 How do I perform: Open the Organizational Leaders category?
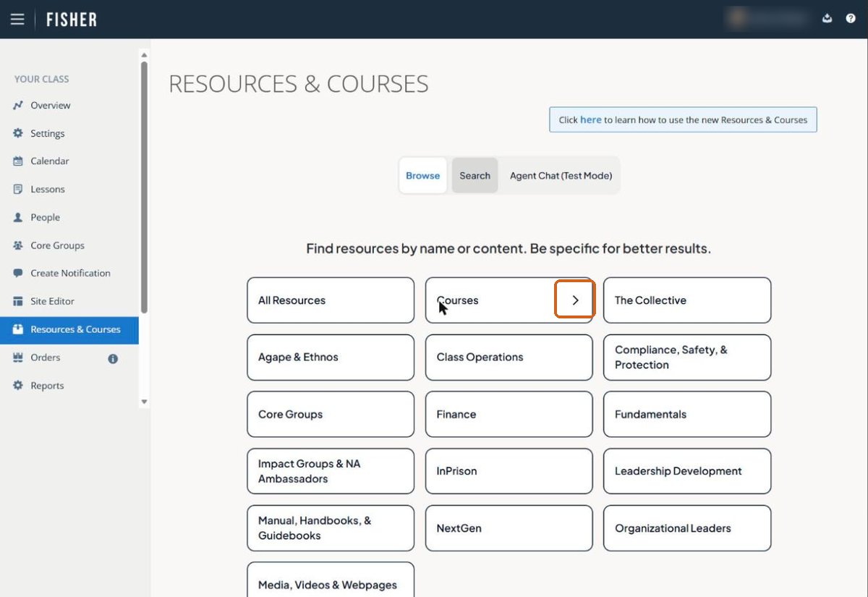point(687,528)
